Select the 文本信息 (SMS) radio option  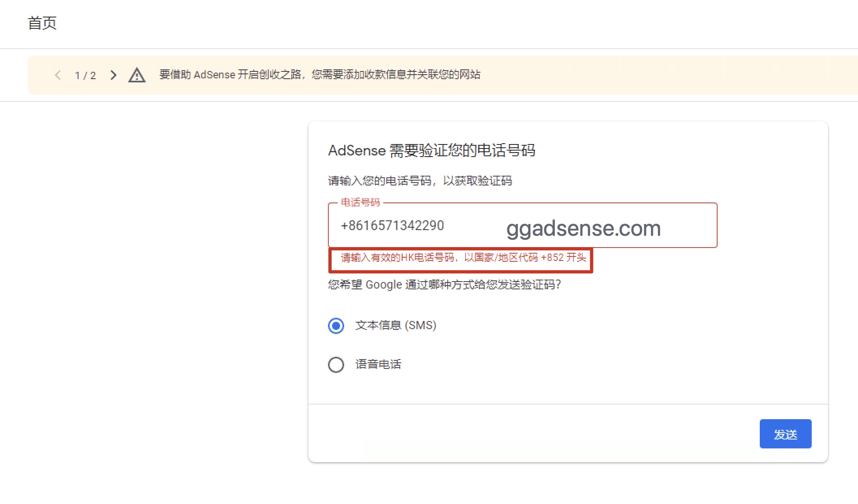[336, 325]
